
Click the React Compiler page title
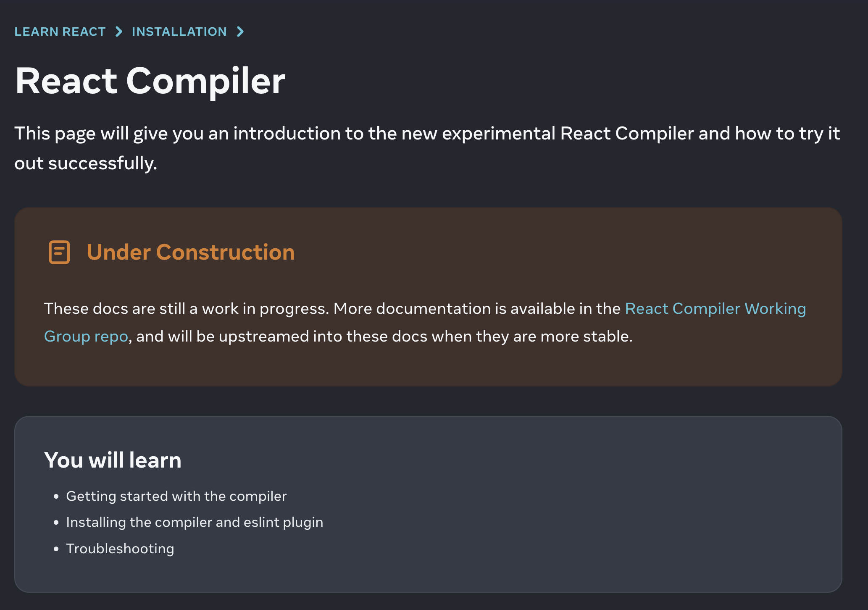click(150, 81)
